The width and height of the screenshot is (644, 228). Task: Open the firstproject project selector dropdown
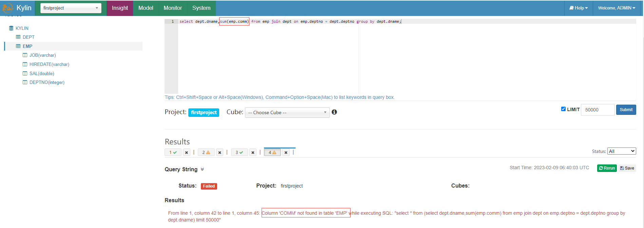coord(71,8)
